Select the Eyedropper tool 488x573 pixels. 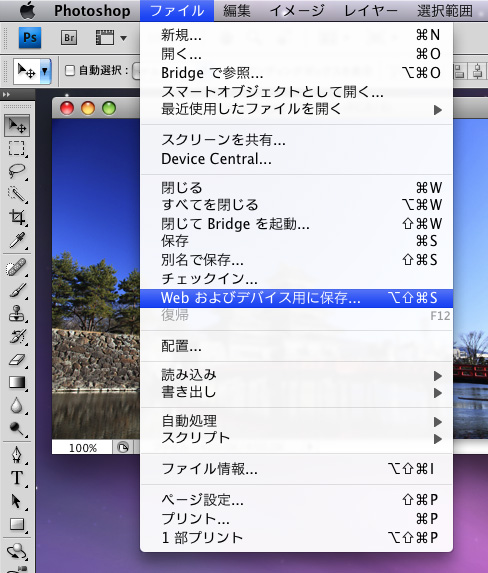coord(17,240)
